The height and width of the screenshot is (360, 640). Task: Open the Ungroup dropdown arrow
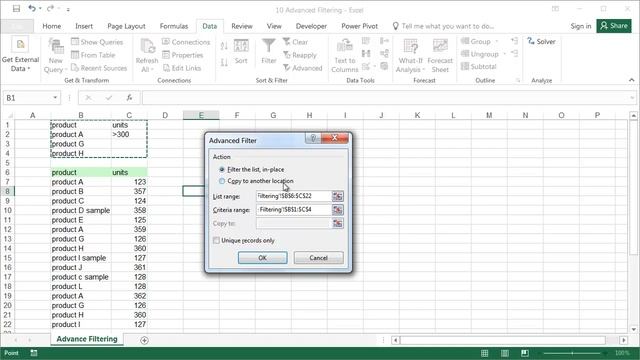click(504, 54)
